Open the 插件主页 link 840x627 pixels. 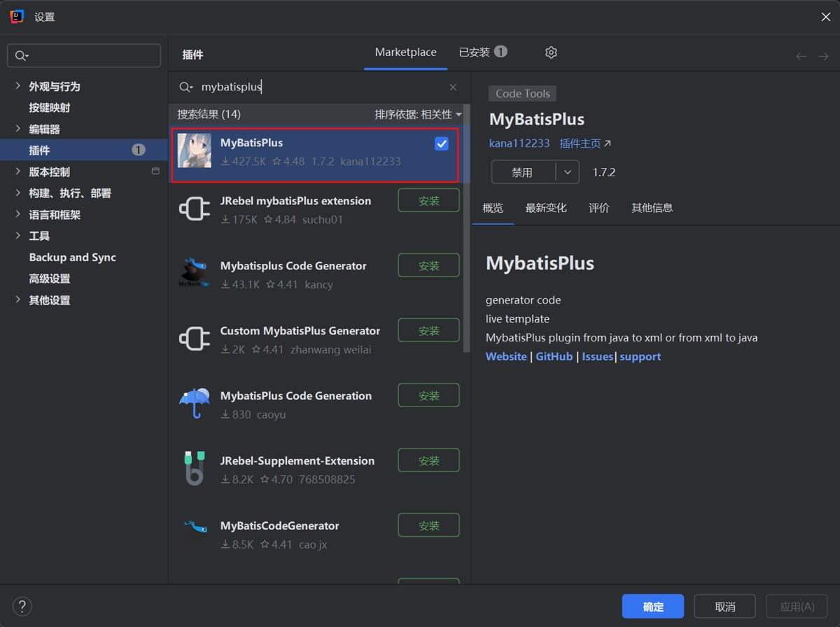pyautogui.click(x=580, y=143)
